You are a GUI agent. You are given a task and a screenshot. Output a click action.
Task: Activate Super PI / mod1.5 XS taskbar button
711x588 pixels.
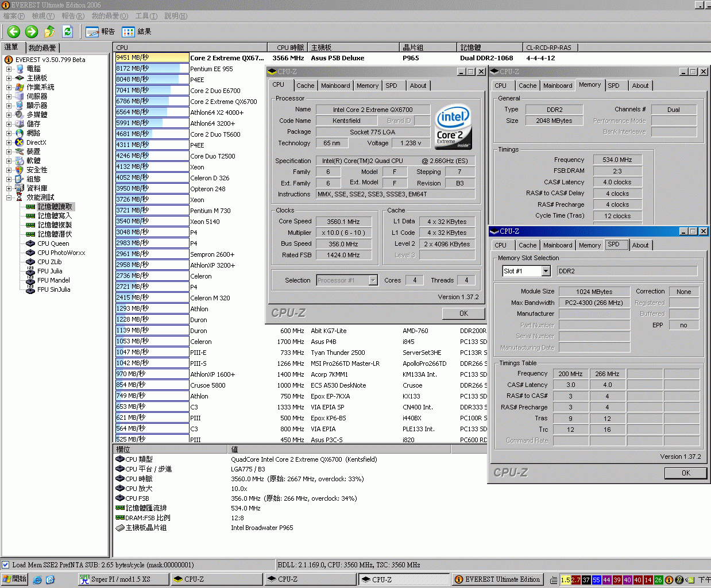point(123,579)
